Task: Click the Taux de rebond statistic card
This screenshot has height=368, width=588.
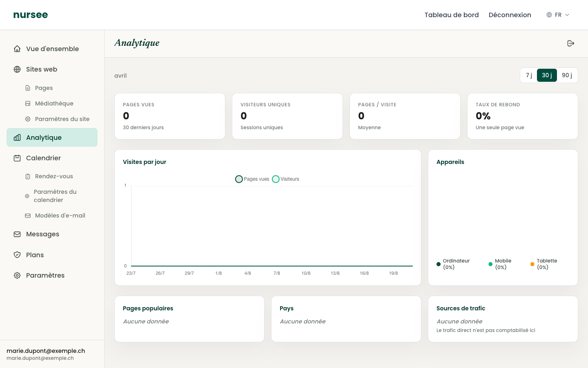Action: click(523, 116)
